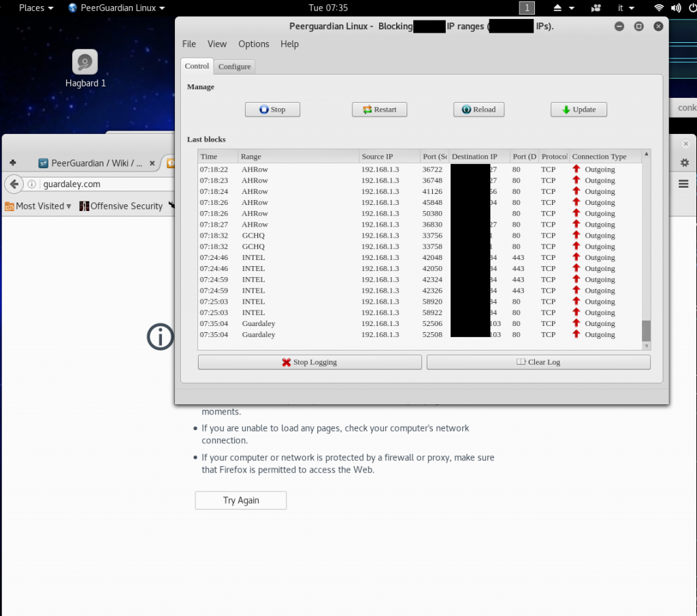Select the GCHQ row with source port 33758

419,246
